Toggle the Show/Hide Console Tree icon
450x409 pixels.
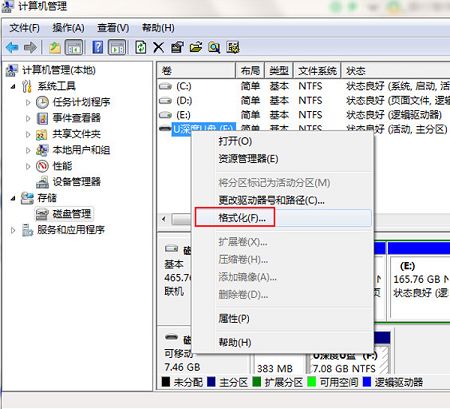[x=74, y=47]
